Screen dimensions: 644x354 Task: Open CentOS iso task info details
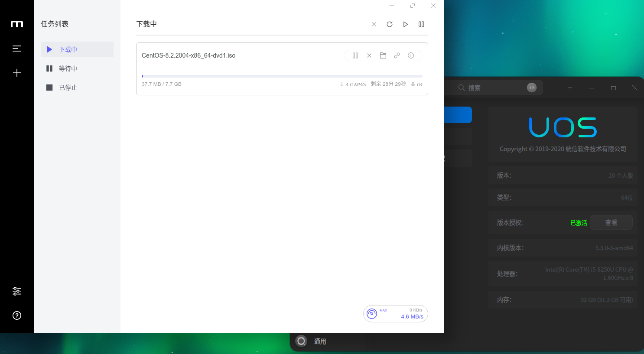point(411,55)
